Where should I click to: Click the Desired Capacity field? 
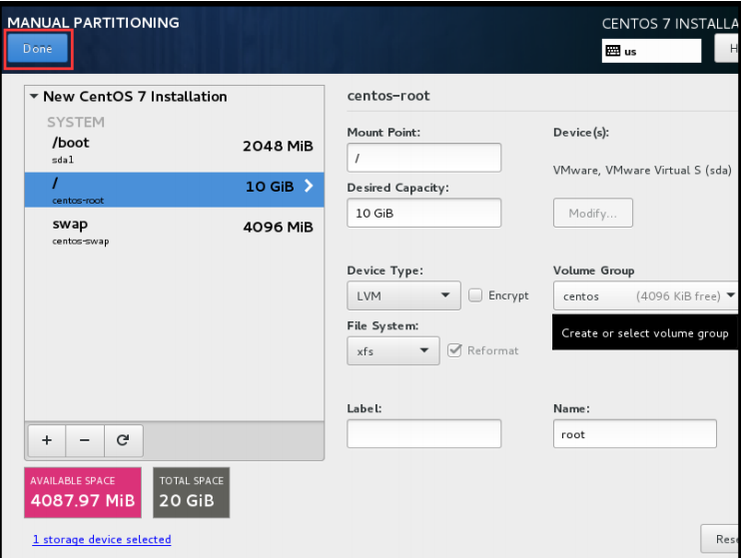pyautogui.click(x=423, y=213)
